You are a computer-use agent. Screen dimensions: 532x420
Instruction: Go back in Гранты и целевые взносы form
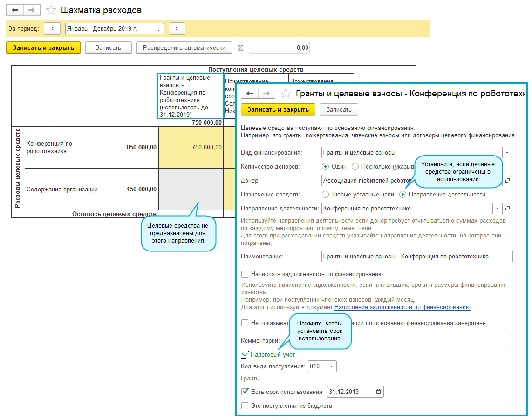250,93
